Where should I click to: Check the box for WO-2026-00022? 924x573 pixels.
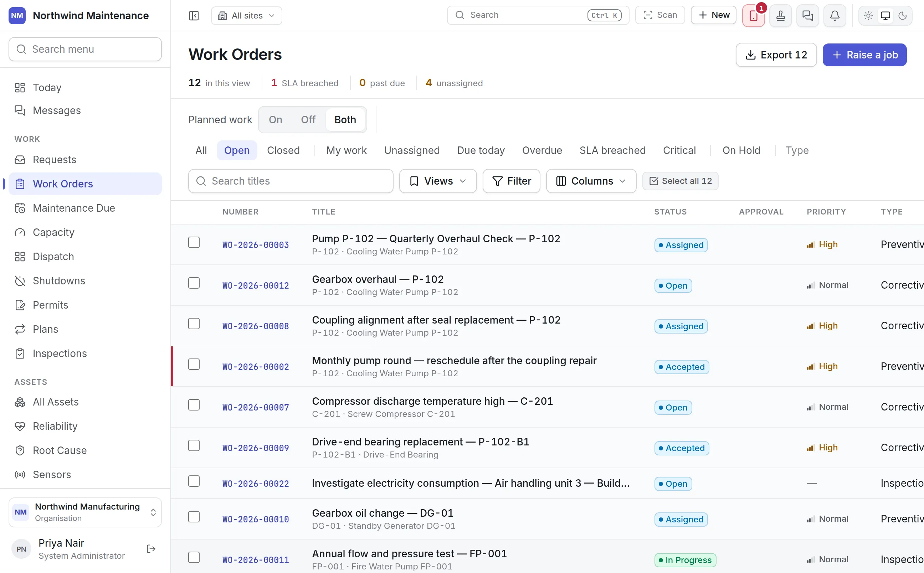[194, 481]
